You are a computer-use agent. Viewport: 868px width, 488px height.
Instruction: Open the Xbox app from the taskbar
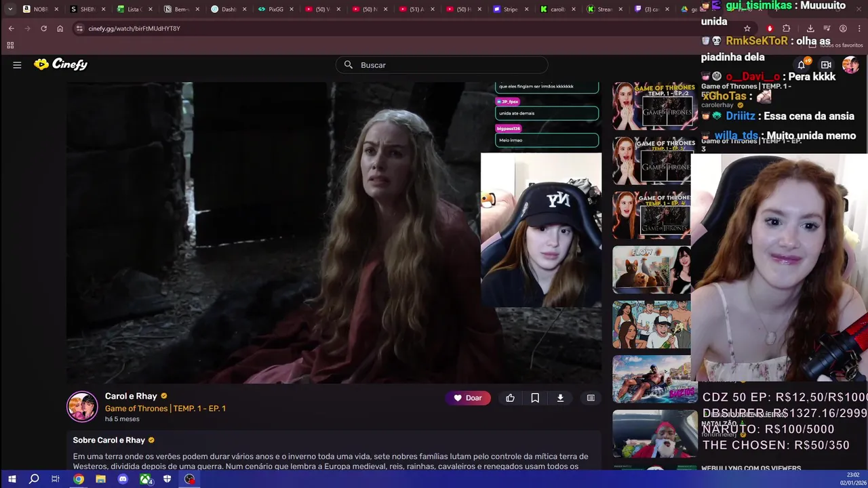coord(145,479)
